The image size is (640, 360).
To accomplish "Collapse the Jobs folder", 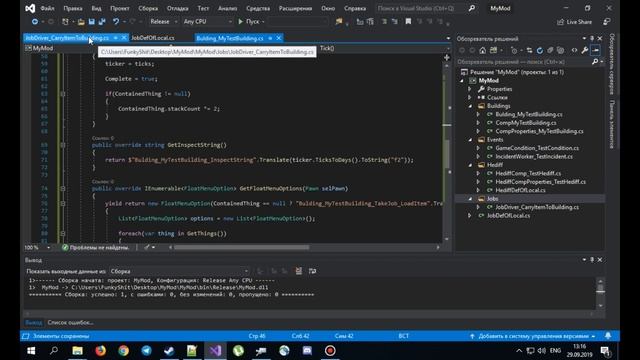I will 470,199.
